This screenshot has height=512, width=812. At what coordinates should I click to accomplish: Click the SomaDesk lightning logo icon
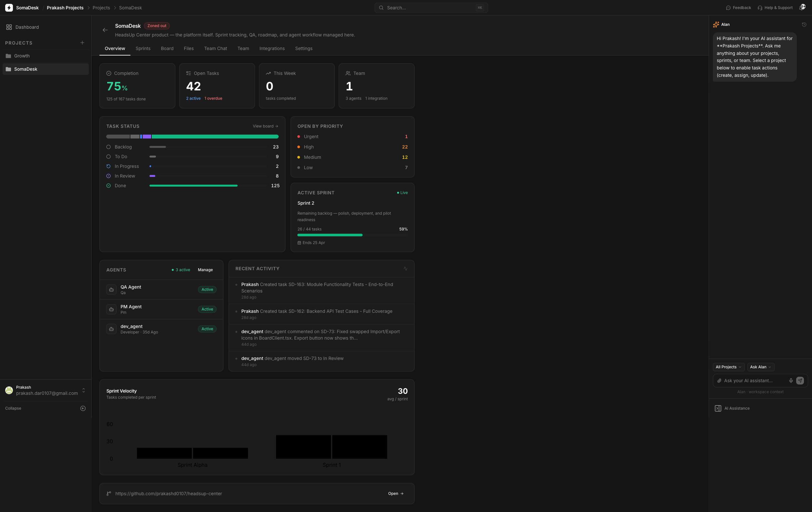(9, 8)
